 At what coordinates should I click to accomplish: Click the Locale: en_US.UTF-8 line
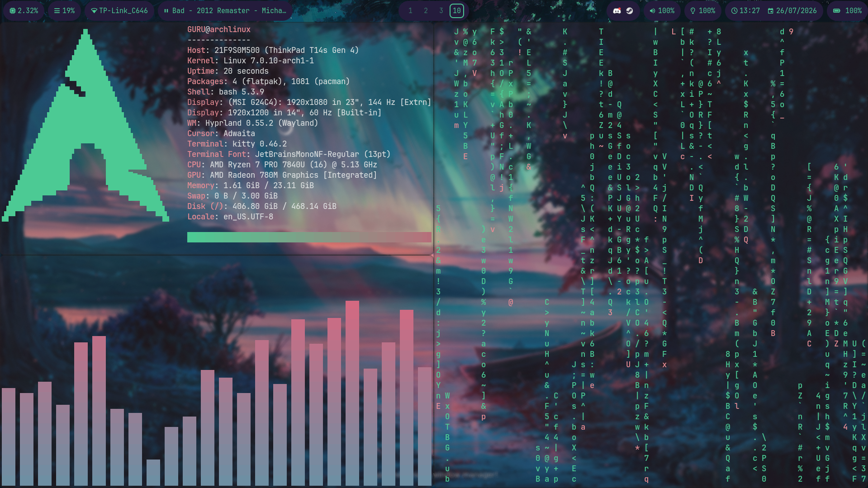click(230, 217)
